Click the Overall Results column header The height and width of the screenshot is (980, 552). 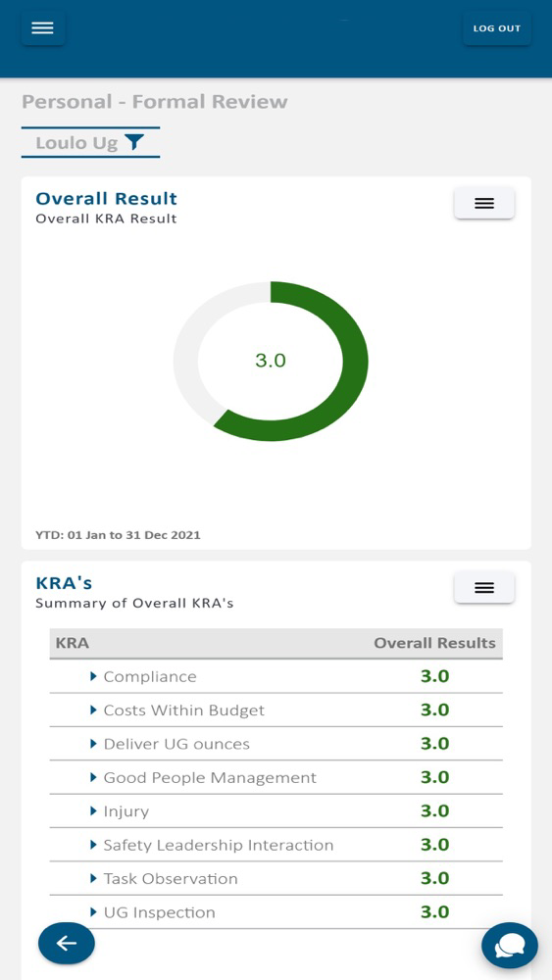434,643
